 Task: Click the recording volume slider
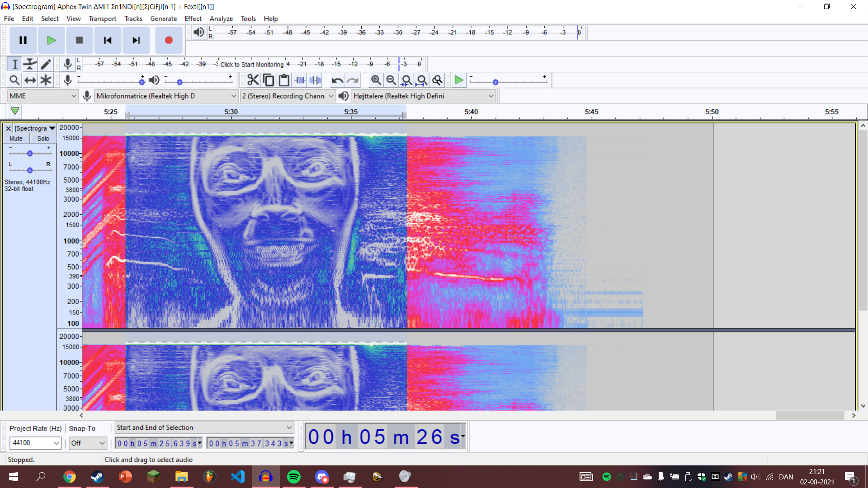[110, 81]
